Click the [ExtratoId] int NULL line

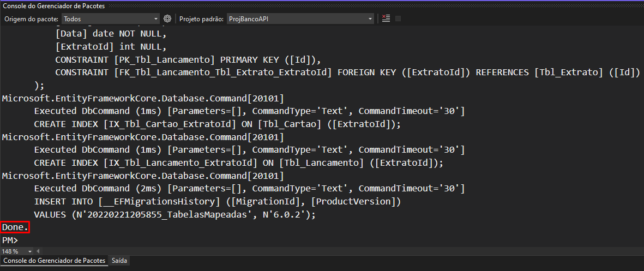tap(111, 47)
